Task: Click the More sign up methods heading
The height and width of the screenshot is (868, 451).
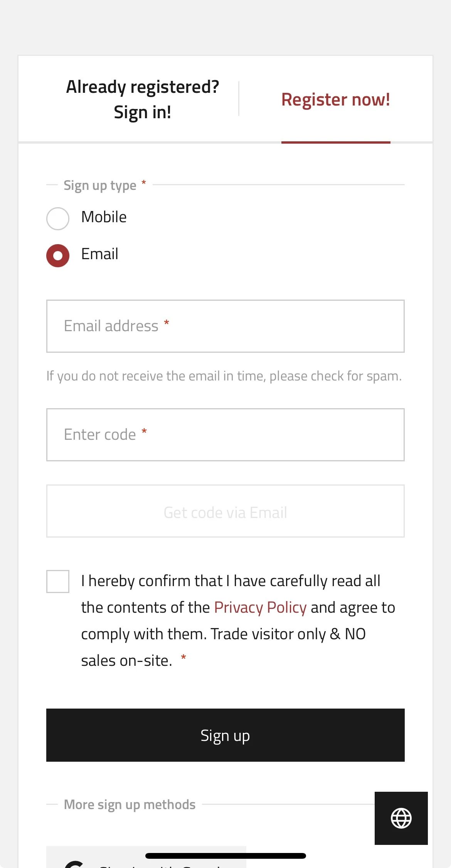Action: coord(130,804)
